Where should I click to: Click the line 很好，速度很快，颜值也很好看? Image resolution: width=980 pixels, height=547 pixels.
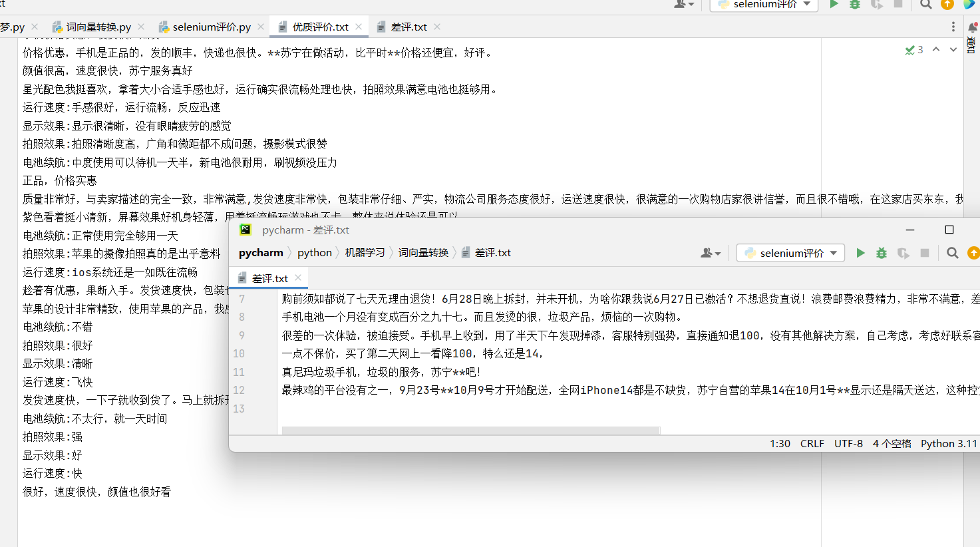[97, 492]
